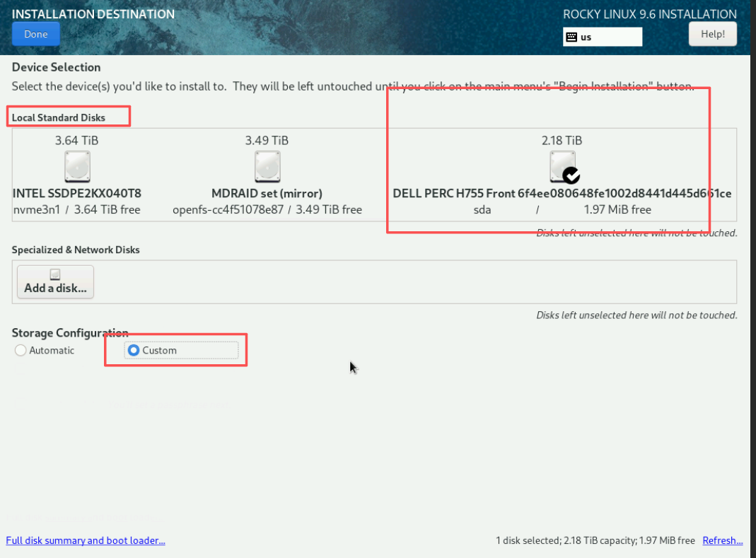
Task: Toggle the checkmark badge on sda disk
Action: (x=571, y=175)
